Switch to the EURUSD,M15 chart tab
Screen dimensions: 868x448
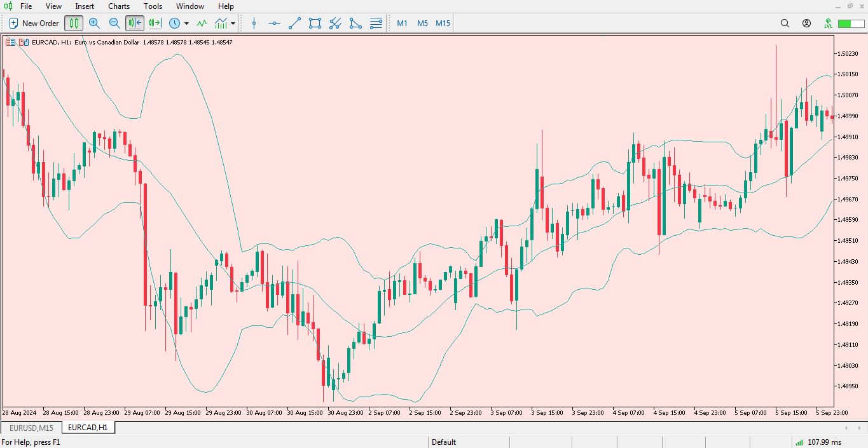(31, 428)
